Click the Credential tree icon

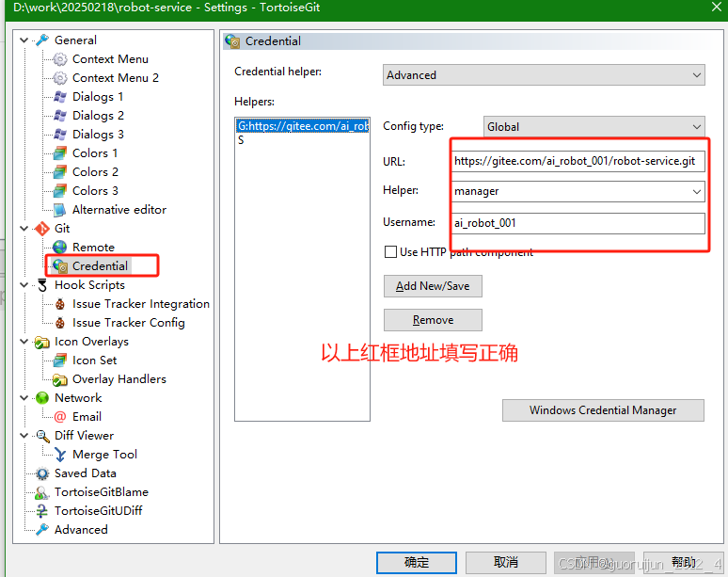pyautogui.click(x=60, y=265)
